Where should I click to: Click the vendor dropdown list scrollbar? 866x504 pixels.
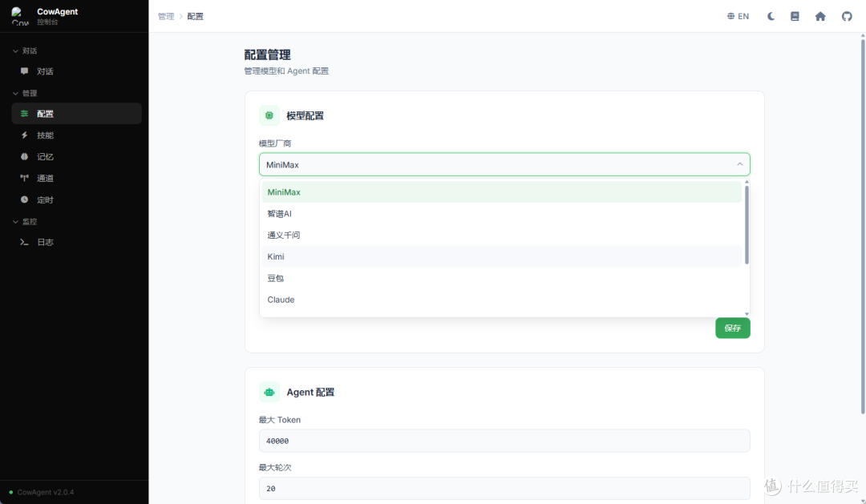(x=747, y=225)
